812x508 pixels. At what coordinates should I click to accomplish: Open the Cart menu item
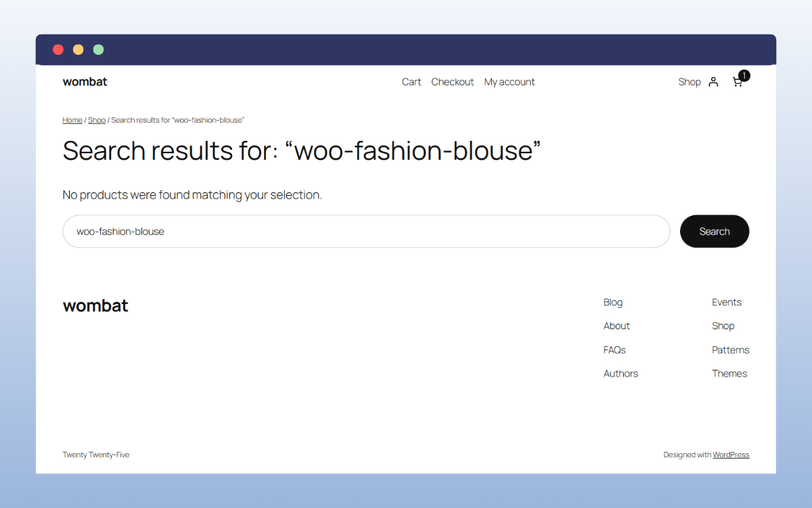411,82
